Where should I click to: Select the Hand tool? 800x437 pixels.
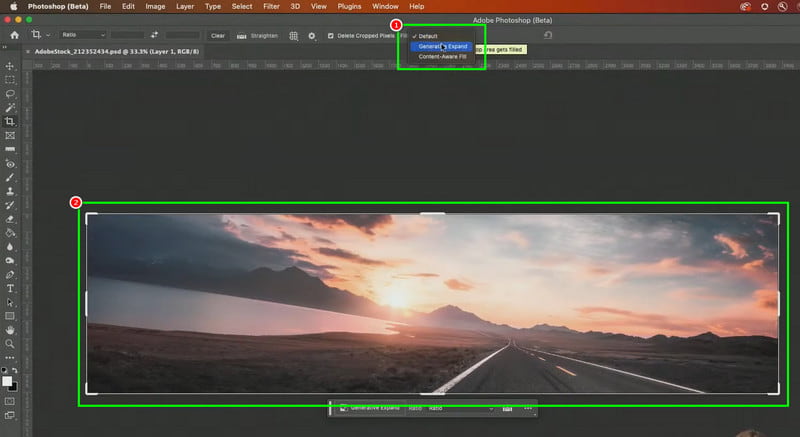click(x=10, y=330)
